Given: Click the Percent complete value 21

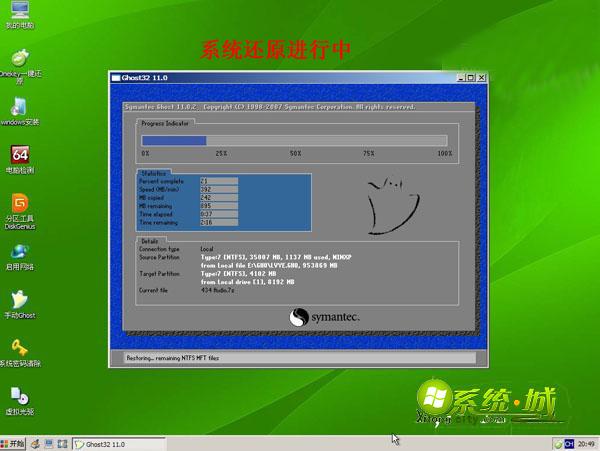Looking at the screenshot, I should (x=219, y=181).
